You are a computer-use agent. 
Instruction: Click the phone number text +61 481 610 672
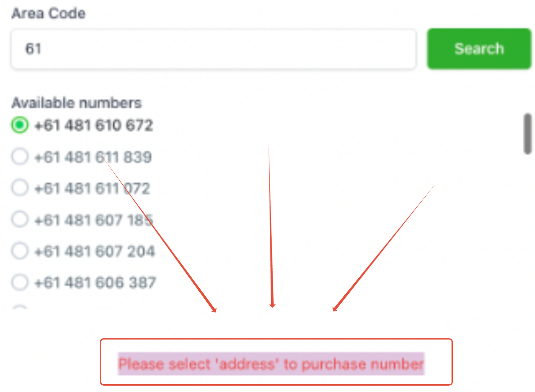tap(94, 125)
